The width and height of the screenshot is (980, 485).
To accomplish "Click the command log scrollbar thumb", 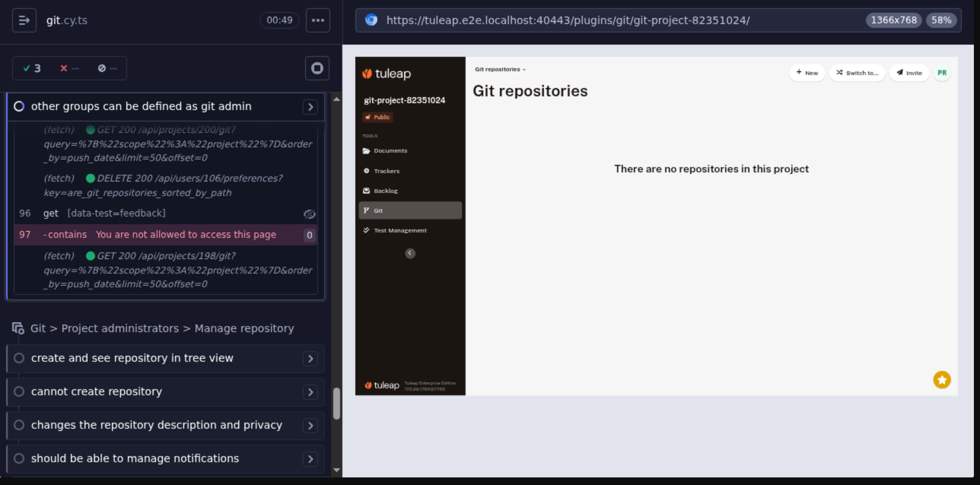I will (x=336, y=403).
